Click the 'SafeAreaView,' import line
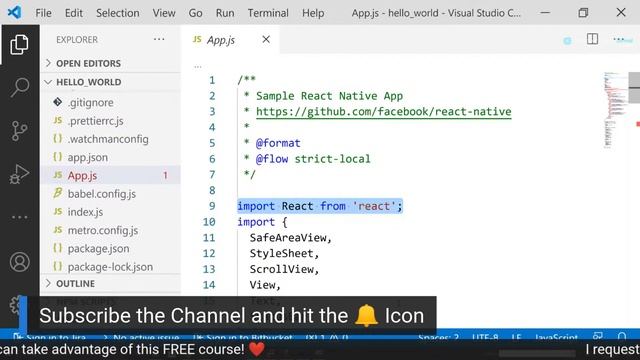The width and height of the screenshot is (640, 360). (x=291, y=238)
